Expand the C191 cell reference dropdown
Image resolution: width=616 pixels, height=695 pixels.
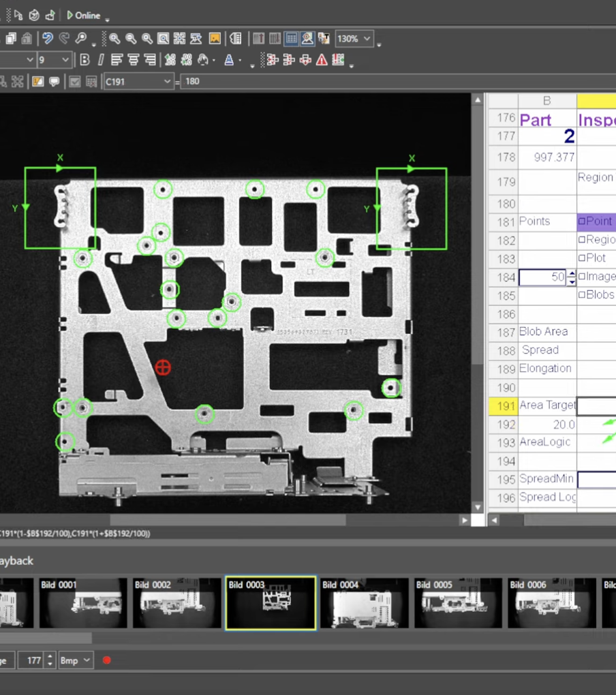coord(167,81)
